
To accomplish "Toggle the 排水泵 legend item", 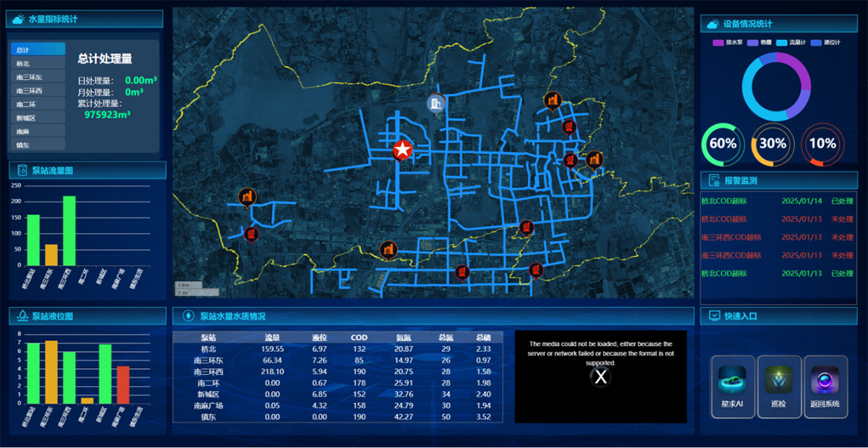I will pyautogui.click(x=730, y=43).
